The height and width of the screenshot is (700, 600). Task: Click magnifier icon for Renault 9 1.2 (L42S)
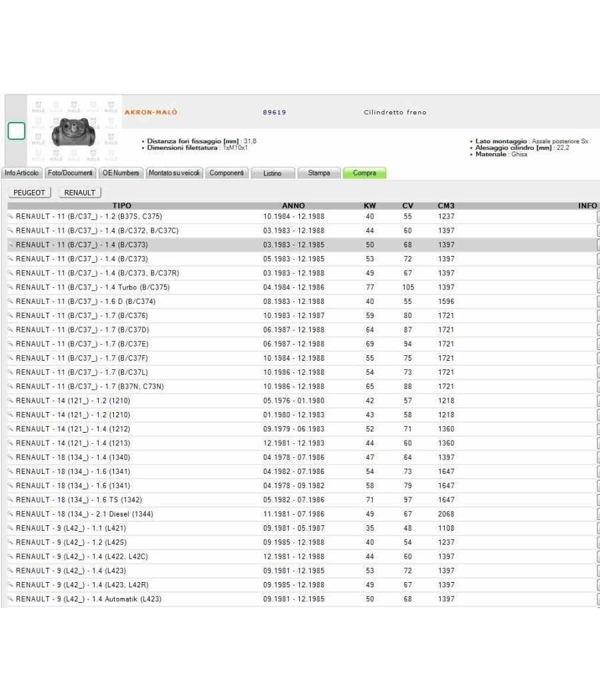point(10,542)
